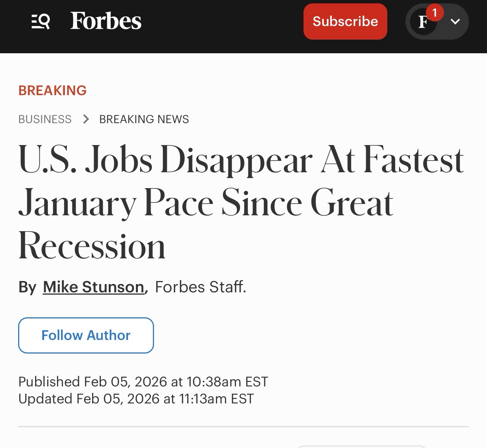Click the partially visible element at bottom
487x448 pixels.
pos(362,446)
